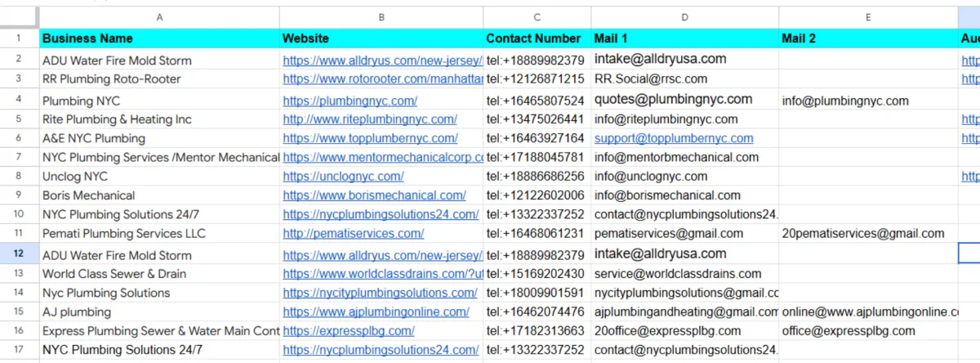Image resolution: width=980 pixels, height=363 pixels.
Task: Select the 20office@expressplbg.com cell
Action: pos(685,331)
